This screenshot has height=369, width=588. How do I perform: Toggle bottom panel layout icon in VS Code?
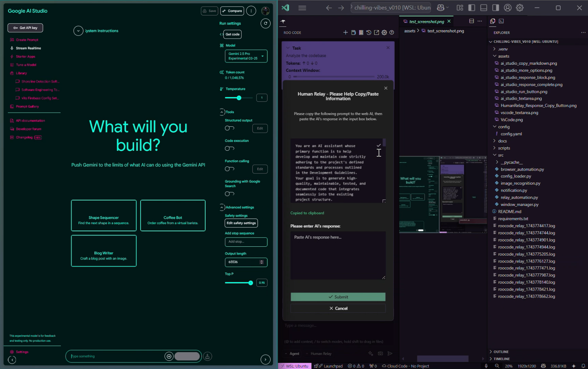(484, 8)
